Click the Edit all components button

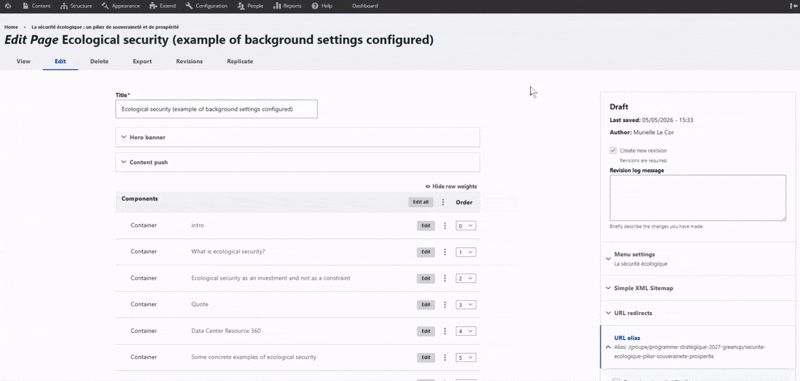(x=420, y=202)
